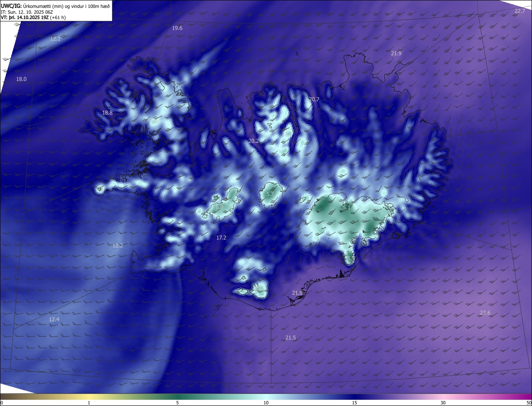Pick the navy blue color above tick 15

tap(355, 396)
